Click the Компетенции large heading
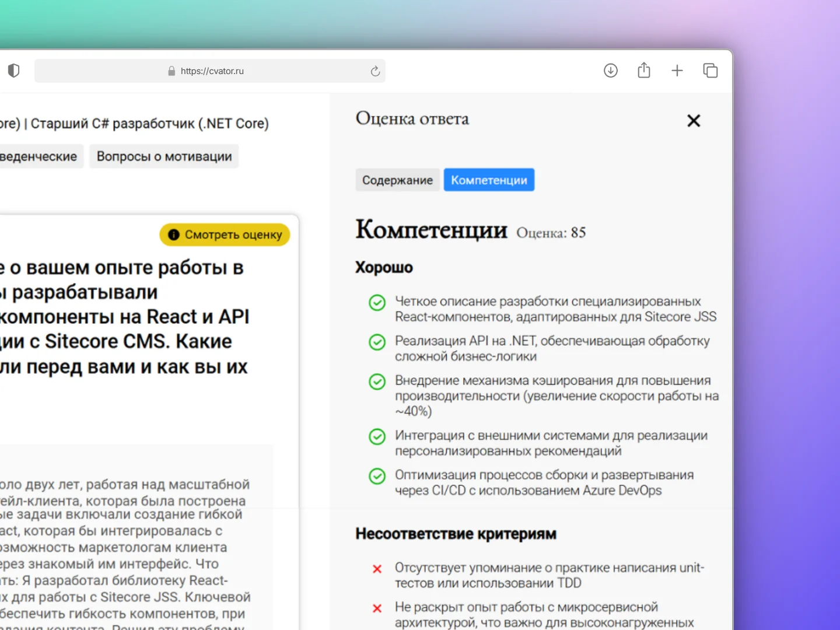This screenshot has height=630, width=840. point(431,229)
